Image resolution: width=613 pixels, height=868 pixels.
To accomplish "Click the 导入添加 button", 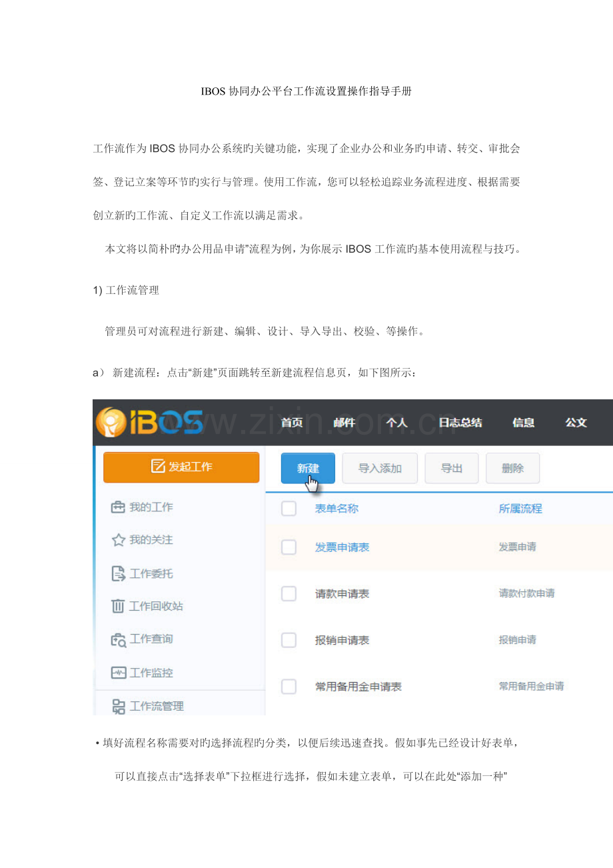I will (x=380, y=468).
